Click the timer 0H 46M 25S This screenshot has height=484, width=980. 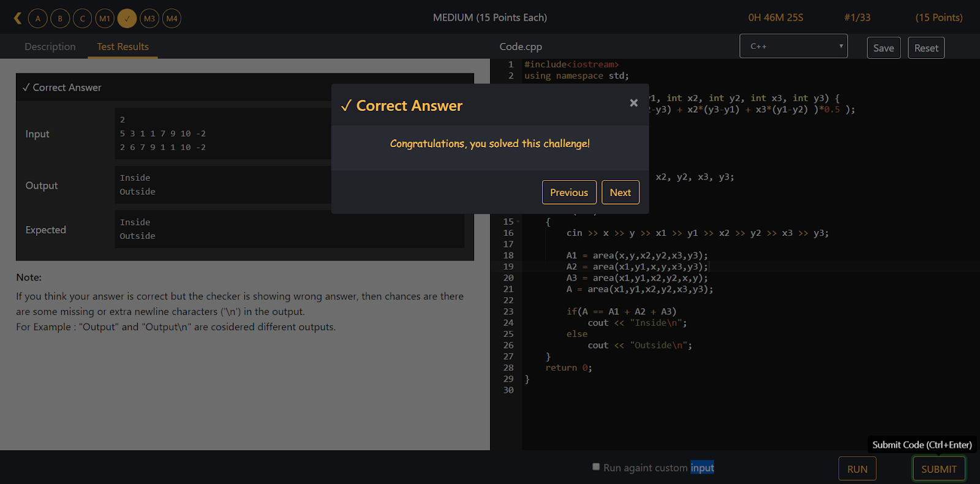[775, 18]
